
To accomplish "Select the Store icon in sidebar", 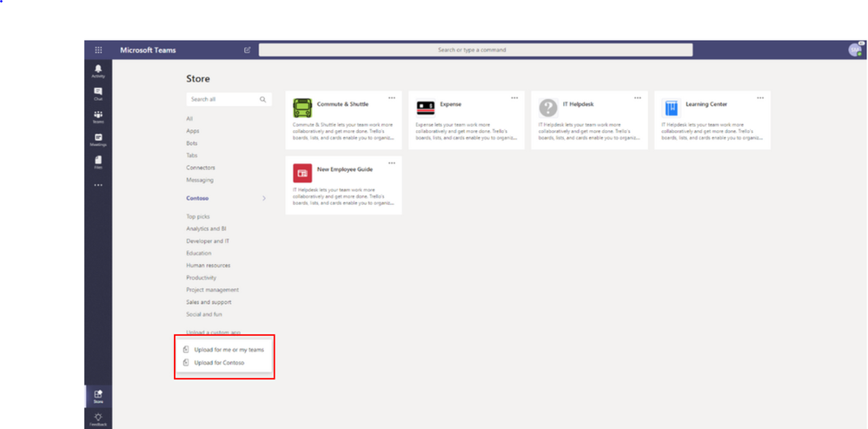I will (x=98, y=396).
